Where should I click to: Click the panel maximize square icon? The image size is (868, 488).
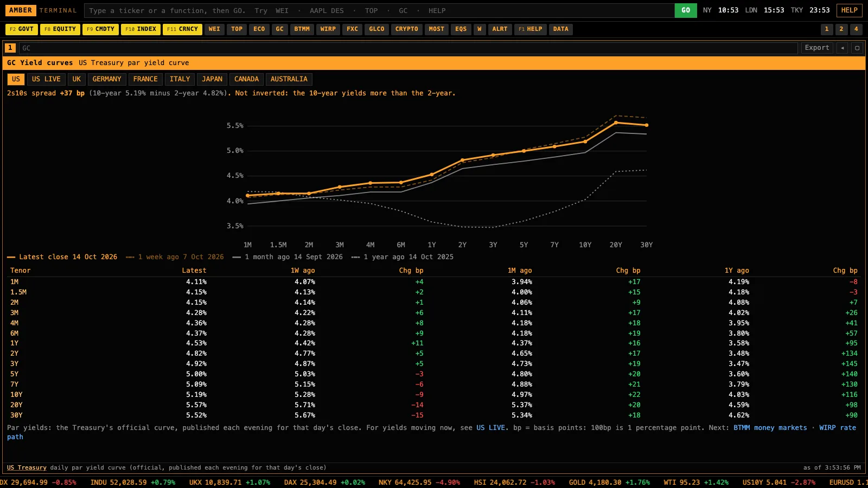pyautogui.click(x=857, y=48)
